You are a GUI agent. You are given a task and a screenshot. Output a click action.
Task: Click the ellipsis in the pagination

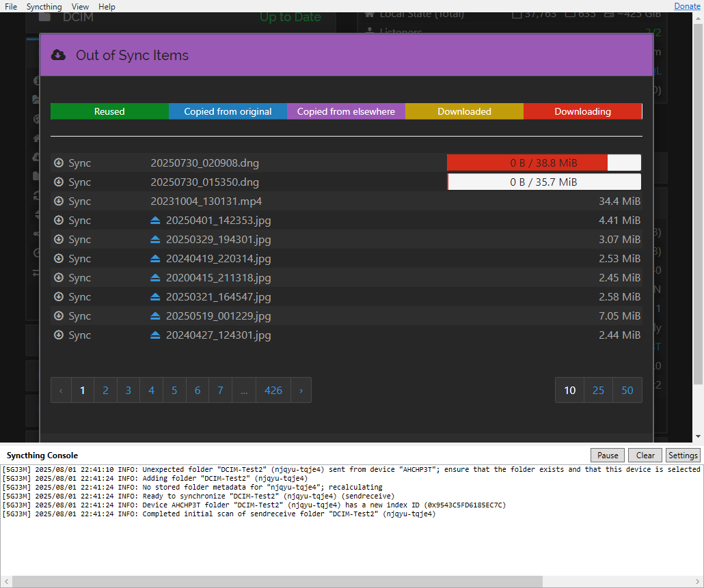[x=244, y=390]
